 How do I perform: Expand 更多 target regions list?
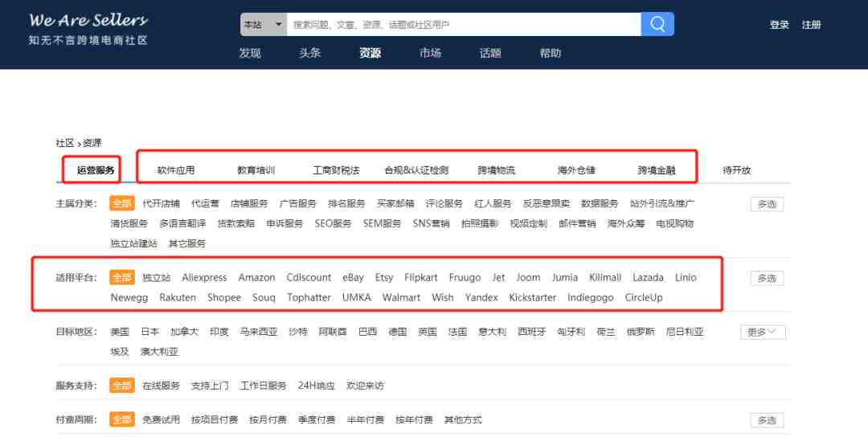pyautogui.click(x=762, y=332)
